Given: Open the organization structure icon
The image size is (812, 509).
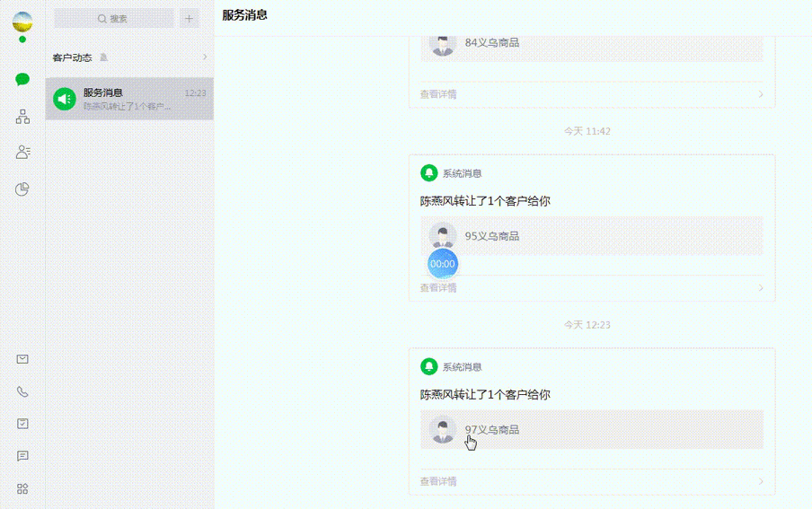Looking at the screenshot, I should 22,117.
